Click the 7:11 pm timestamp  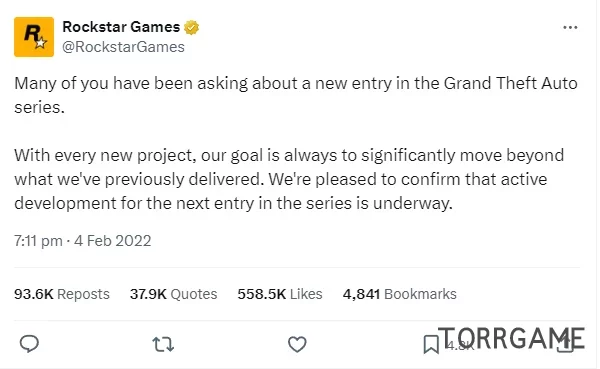point(38,241)
